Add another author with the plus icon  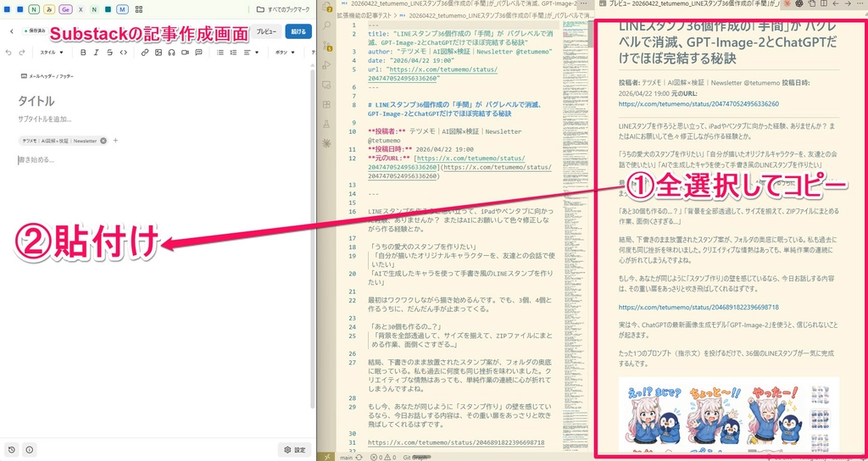coord(115,141)
